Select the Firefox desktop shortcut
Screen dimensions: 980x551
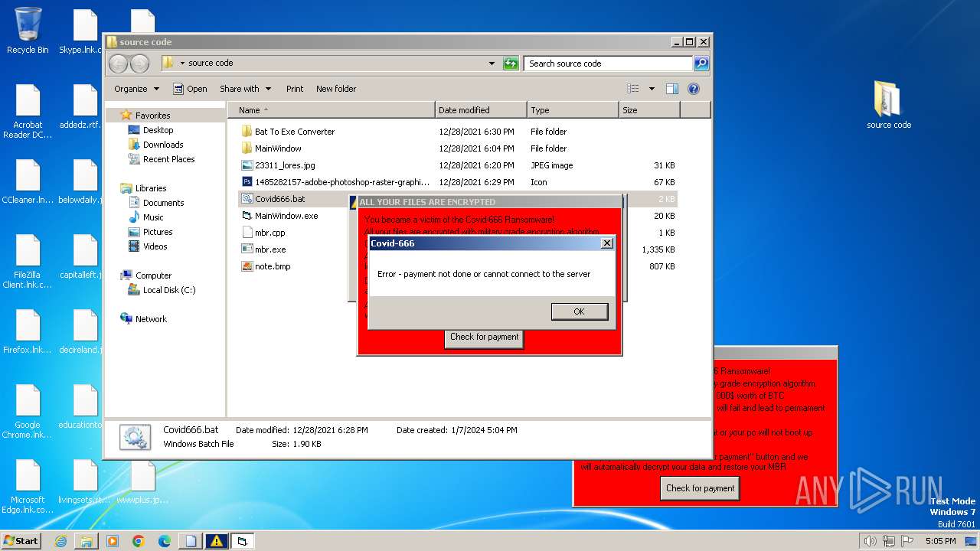point(28,332)
